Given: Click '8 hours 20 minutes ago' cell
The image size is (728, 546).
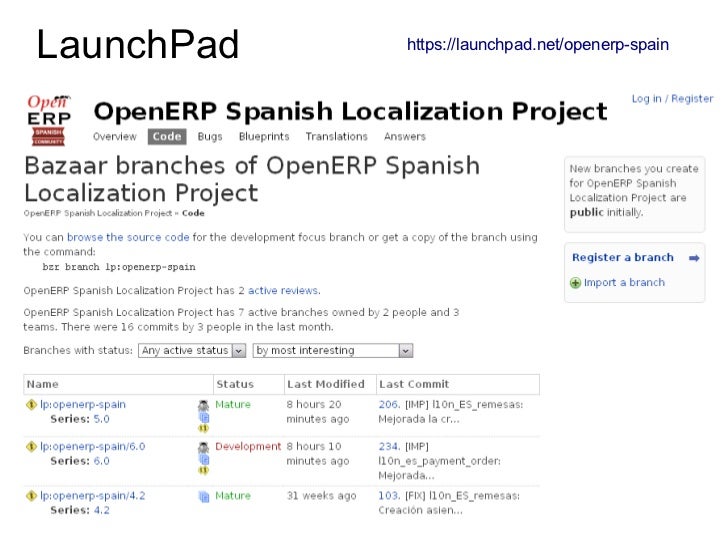Looking at the screenshot, I should [x=318, y=412].
